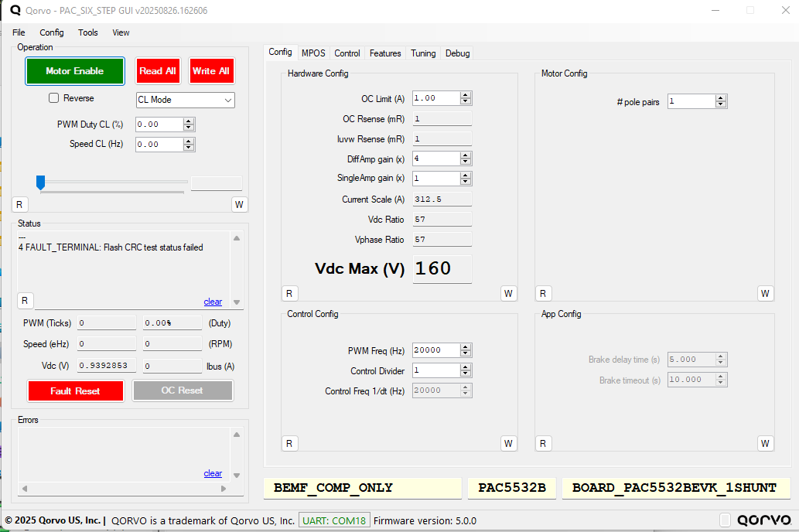
Task: Click the W button in App Config
Action: [x=764, y=443]
